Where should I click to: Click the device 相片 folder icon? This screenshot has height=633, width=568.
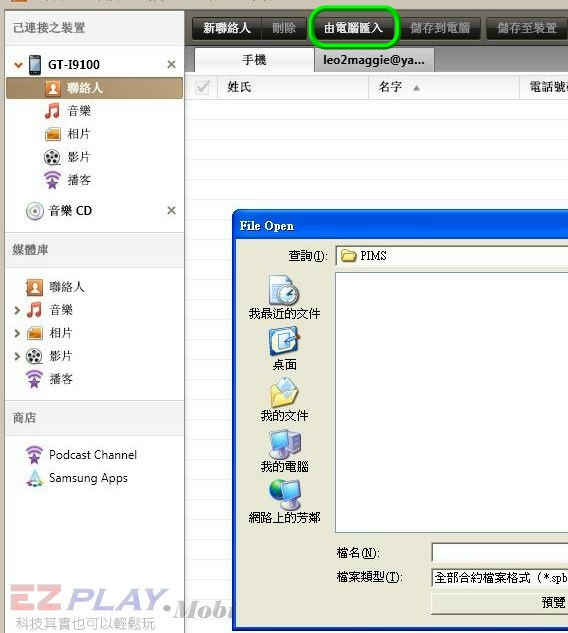[52, 134]
